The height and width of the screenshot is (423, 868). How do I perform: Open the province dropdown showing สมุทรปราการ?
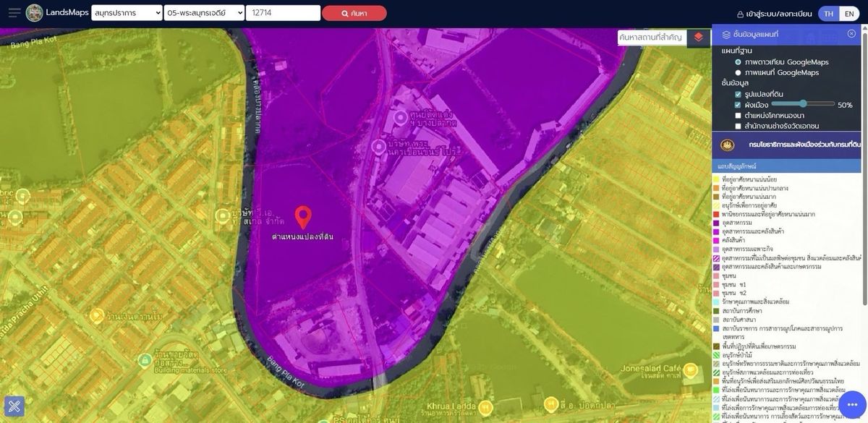click(x=127, y=13)
